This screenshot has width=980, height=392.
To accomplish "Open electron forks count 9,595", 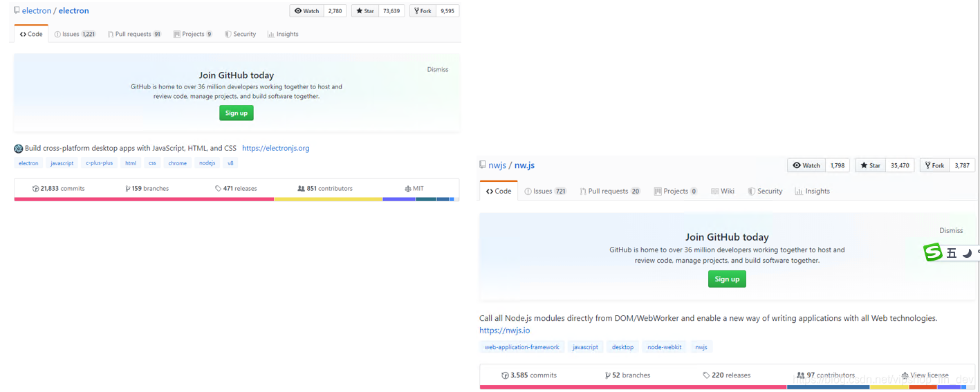I will point(447,11).
